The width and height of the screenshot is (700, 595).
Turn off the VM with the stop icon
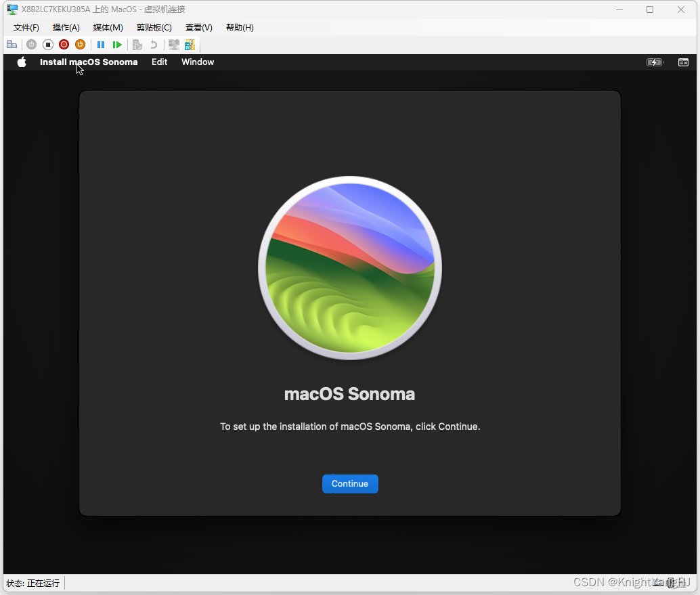coord(48,45)
